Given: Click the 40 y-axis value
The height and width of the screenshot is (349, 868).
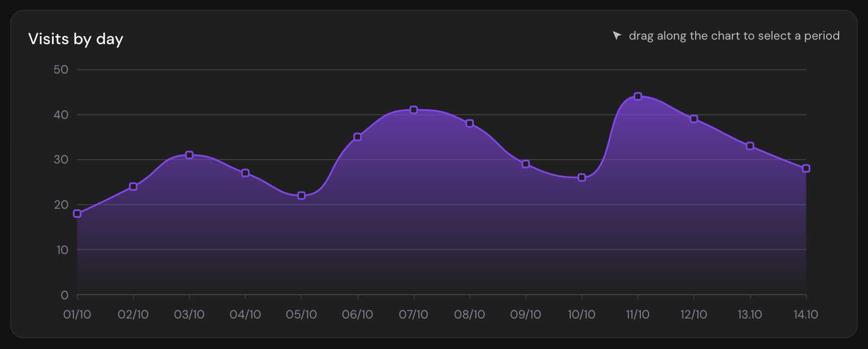Looking at the screenshot, I should (x=61, y=115).
